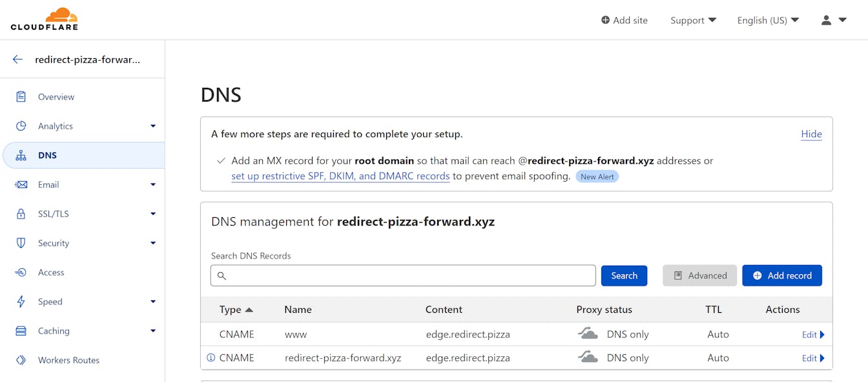Viewport: 868px width, 382px height.
Task: Open the user account profile icon
Action: [x=826, y=20]
